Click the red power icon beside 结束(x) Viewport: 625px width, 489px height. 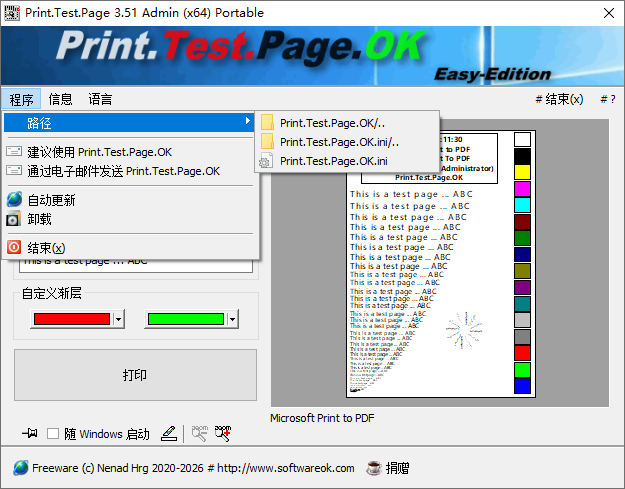point(14,247)
